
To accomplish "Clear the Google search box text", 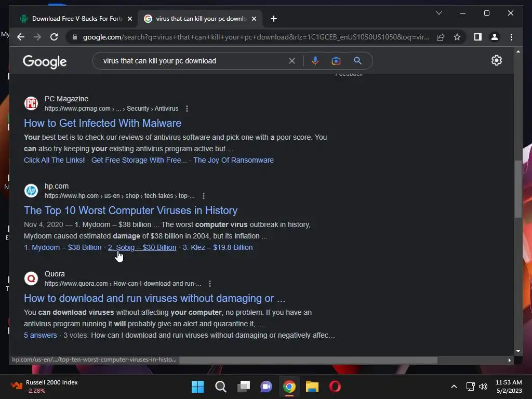I will click(x=292, y=61).
